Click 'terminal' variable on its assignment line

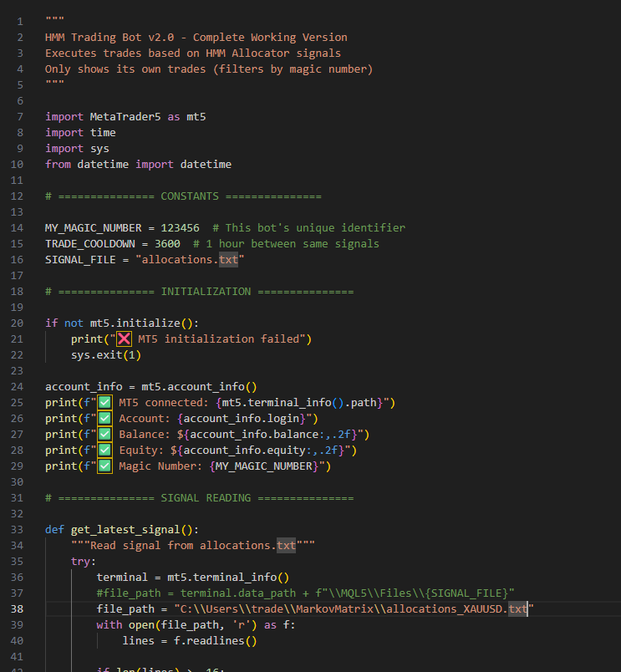122,578
